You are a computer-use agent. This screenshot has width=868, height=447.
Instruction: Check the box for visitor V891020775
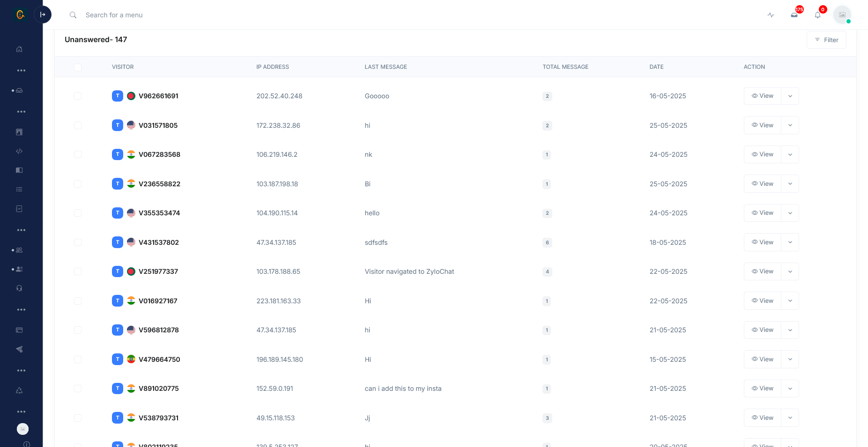click(78, 388)
